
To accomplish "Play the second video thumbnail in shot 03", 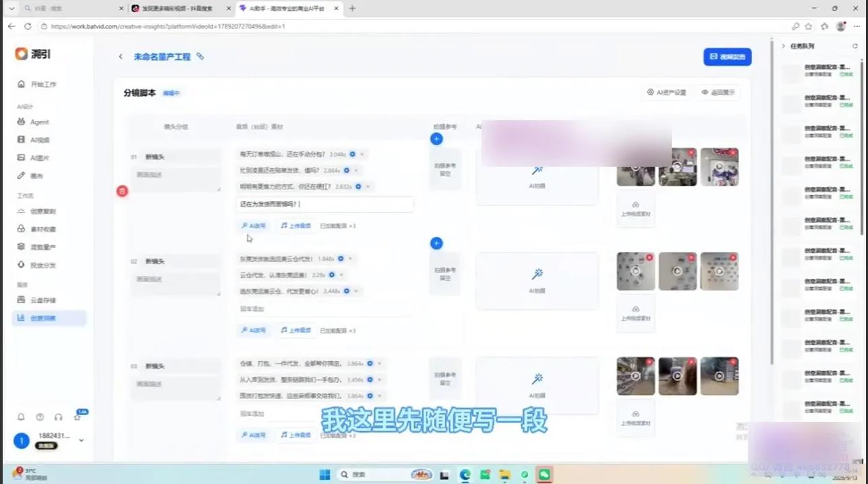I will tap(677, 376).
